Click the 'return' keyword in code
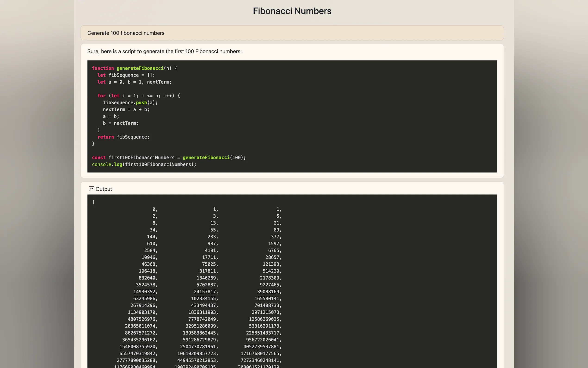The height and width of the screenshot is (368, 588). (x=106, y=137)
